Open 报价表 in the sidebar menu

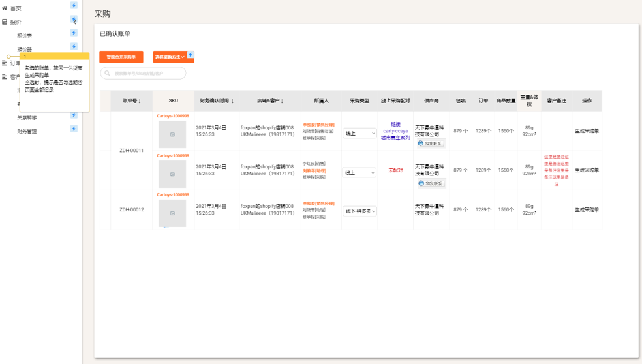pos(25,36)
